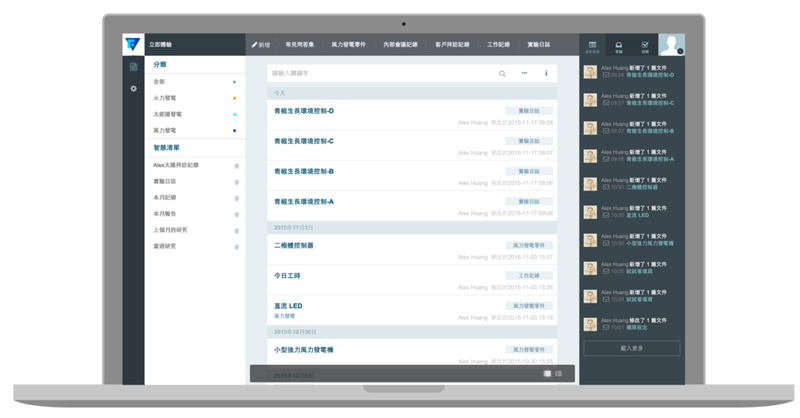The height and width of the screenshot is (418, 800).
Task: Open 權限設定 link in activity feed
Action: [x=637, y=328]
